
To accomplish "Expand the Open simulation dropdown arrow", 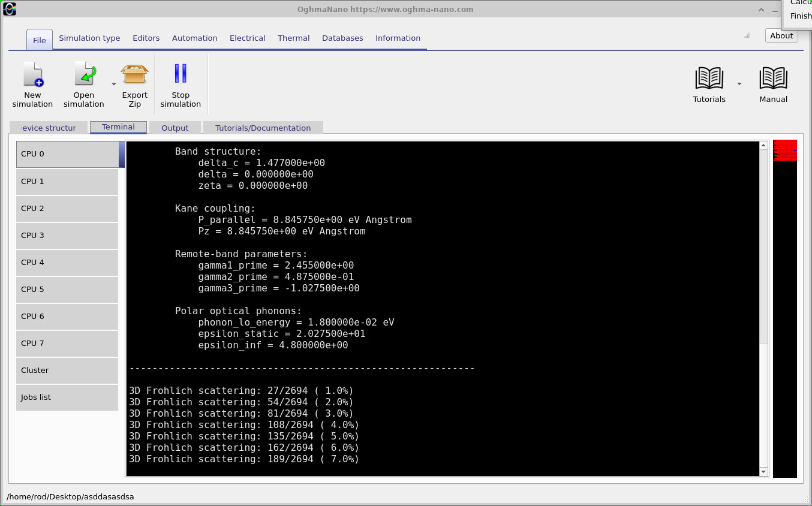I will pos(114,84).
